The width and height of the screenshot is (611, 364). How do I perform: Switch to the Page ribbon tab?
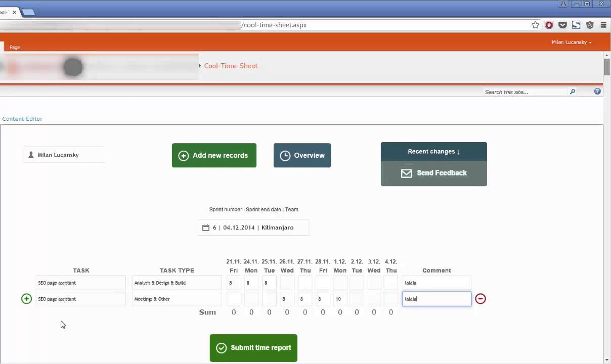click(x=15, y=47)
